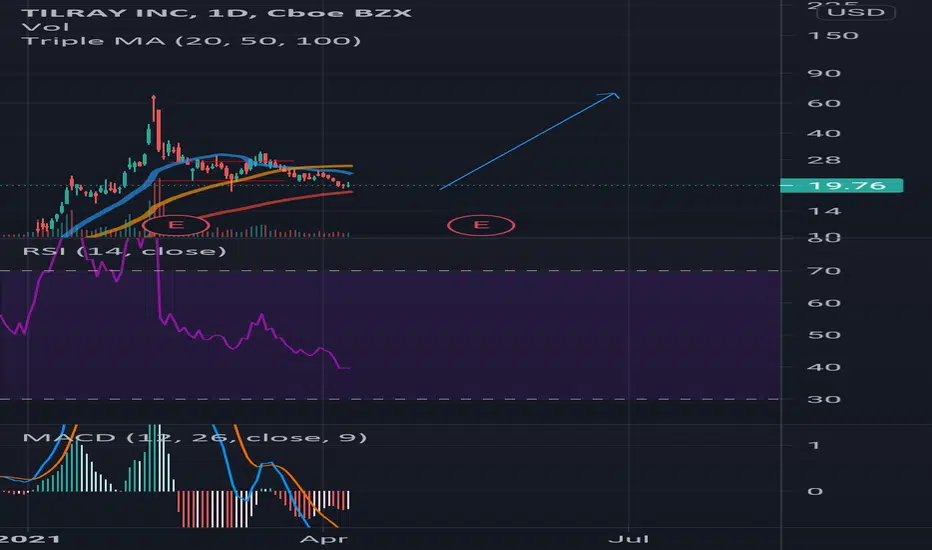Click the 28 price scale value

(824, 161)
